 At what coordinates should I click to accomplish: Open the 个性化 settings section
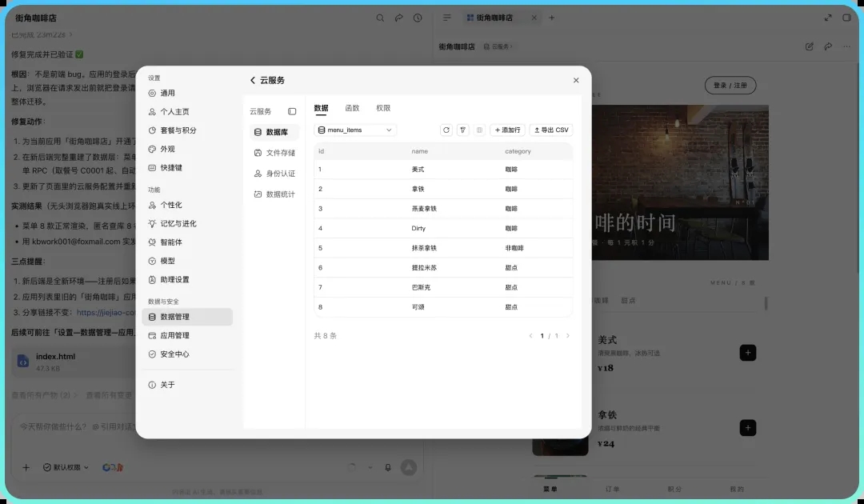(187, 205)
